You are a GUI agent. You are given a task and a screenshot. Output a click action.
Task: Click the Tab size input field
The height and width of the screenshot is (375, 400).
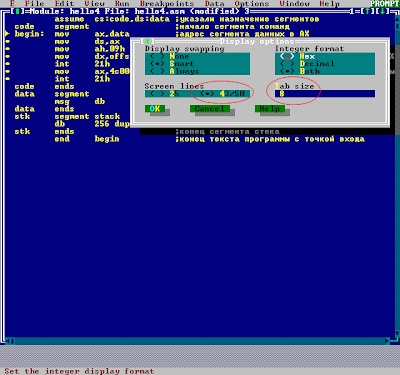[x=325, y=94]
